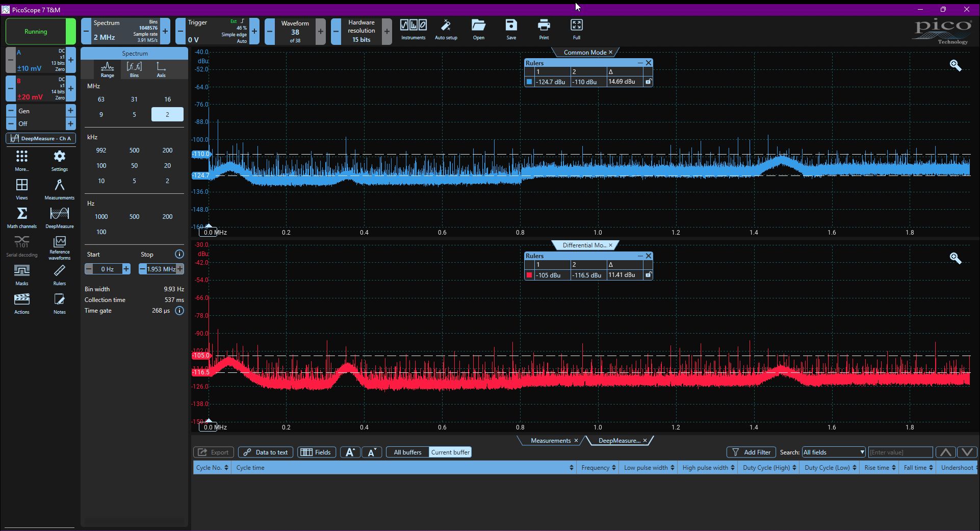Select Current buffer toggle
Image resolution: width=980 pixels, height=531 pixels.
point(450,452)
